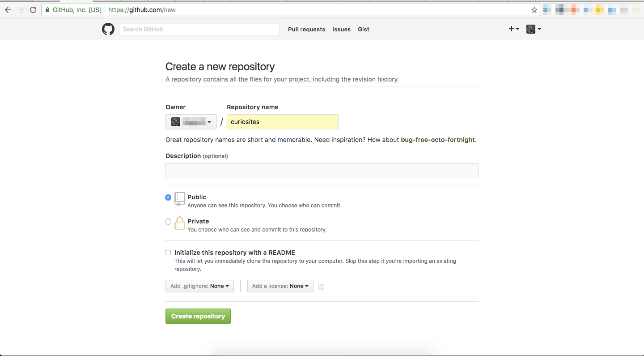Open the user avatar menu in header
This screenshot has height=356, width=644.
534,29
